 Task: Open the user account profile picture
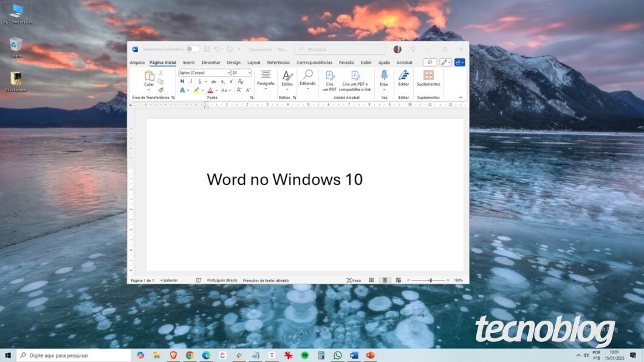397,49
